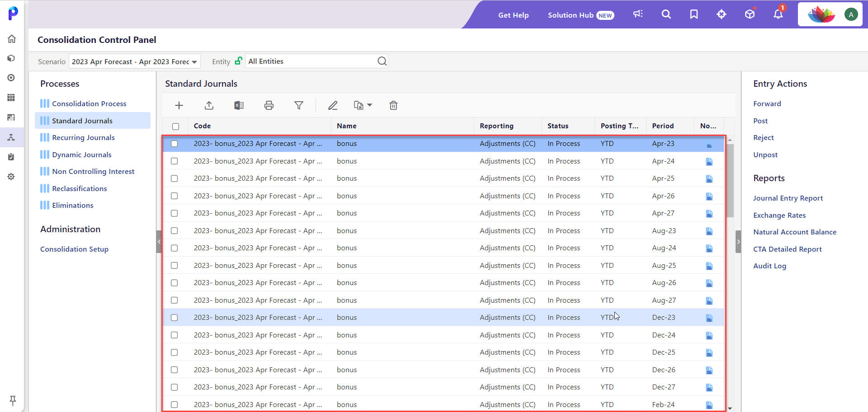Viewport: 868px width, 412px height.
Task: Open the notes icon for Dec-23 row
Action: point(709,318)
